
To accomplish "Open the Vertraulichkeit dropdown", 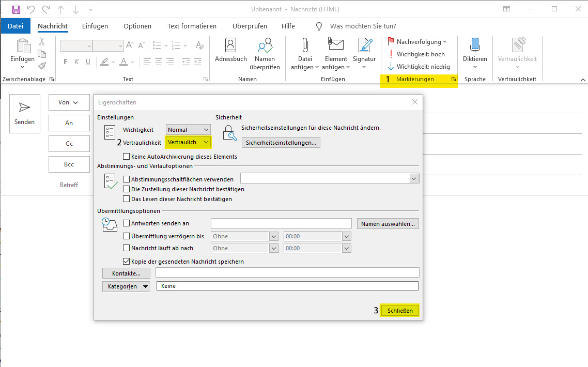I will tap(188, 142).
